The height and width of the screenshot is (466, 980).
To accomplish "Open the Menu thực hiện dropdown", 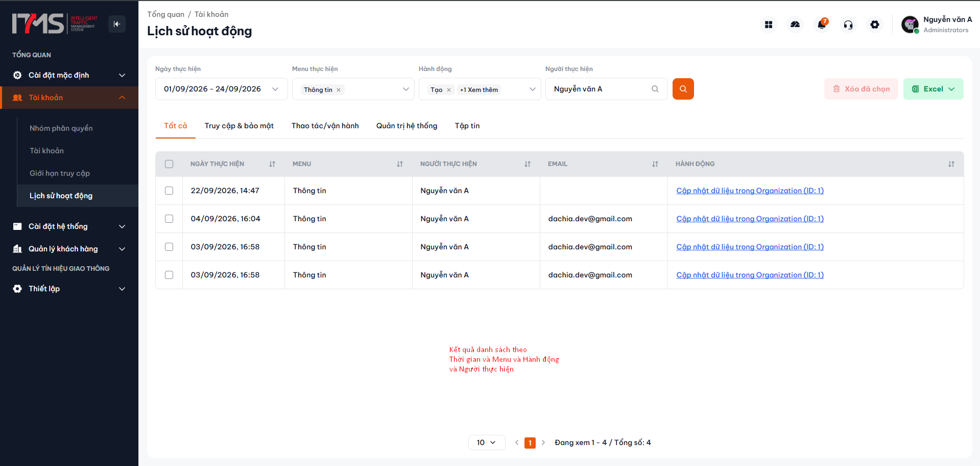I will point(353,89).
